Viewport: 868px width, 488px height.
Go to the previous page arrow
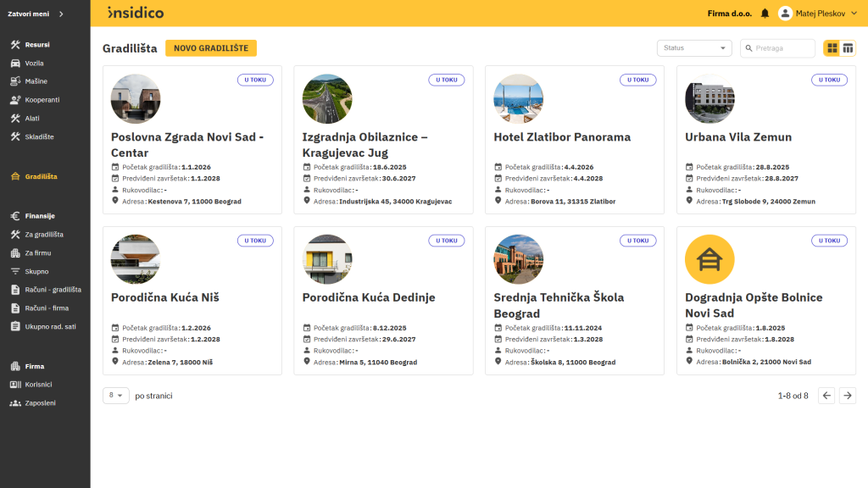[x=826, y=396]
